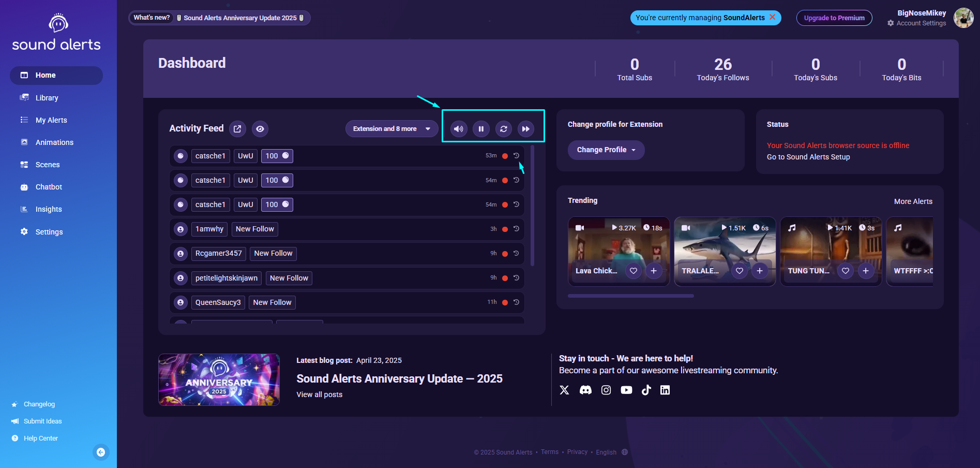Replay the petitelightskinjawn follow alert
980x468 pixels.
516,278
